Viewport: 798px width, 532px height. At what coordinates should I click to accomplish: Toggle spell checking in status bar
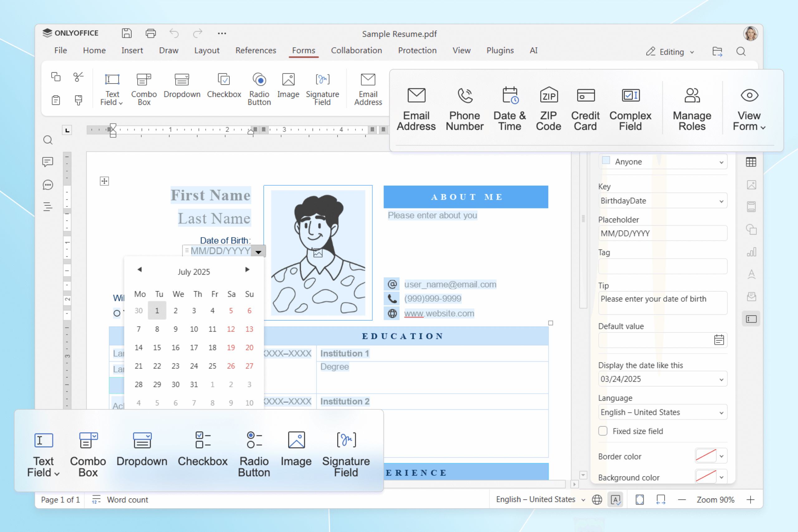[x=616, y=499]
